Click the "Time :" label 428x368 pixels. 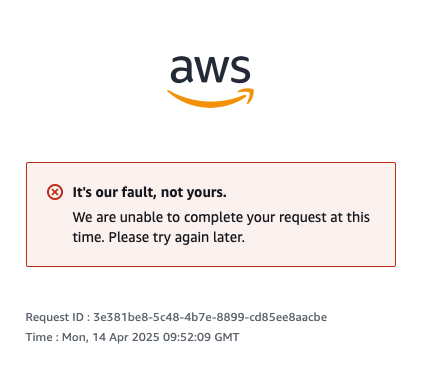coord(42,337)
